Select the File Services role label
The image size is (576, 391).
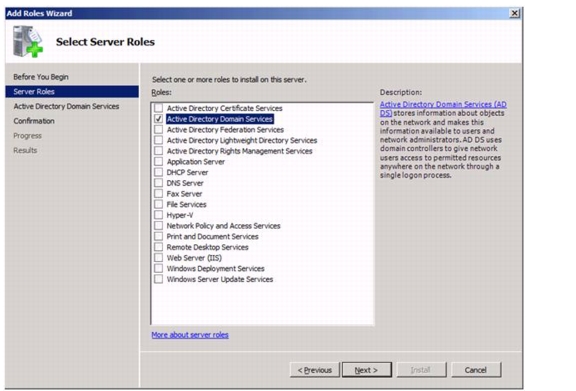[186, 204]
